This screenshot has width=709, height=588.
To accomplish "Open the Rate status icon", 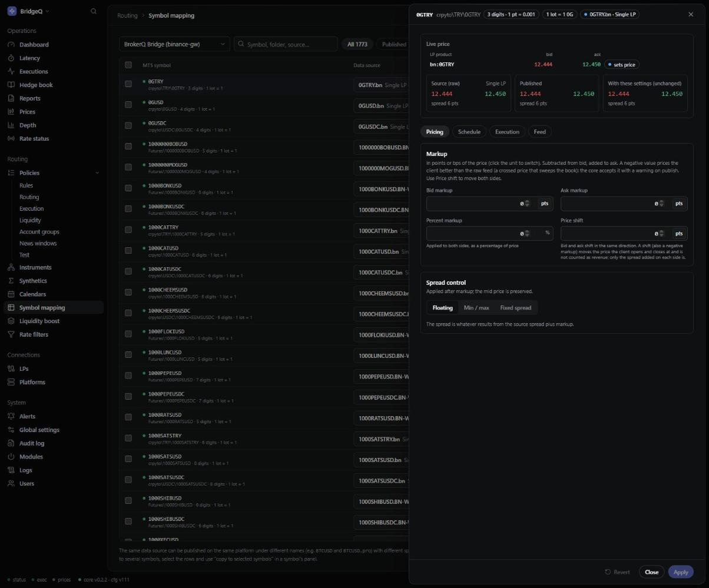I will [11, 138].
